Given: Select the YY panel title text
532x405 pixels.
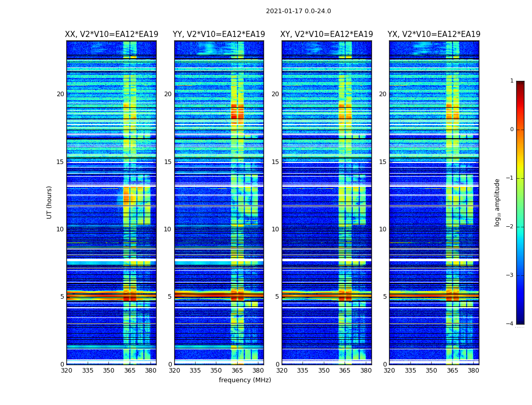Looking at the screenshot, I should pos(219,34).
